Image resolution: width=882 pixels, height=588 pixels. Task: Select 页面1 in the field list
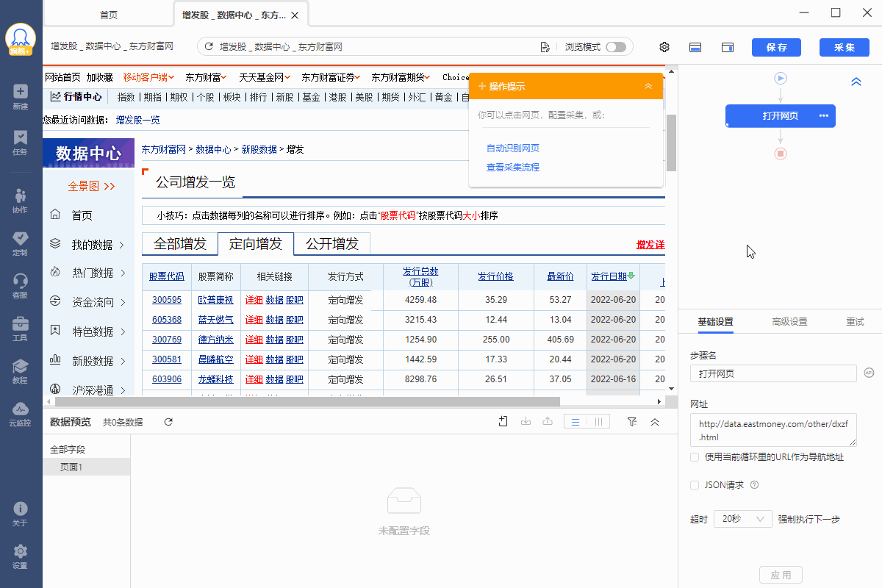[x=87, y=467]
